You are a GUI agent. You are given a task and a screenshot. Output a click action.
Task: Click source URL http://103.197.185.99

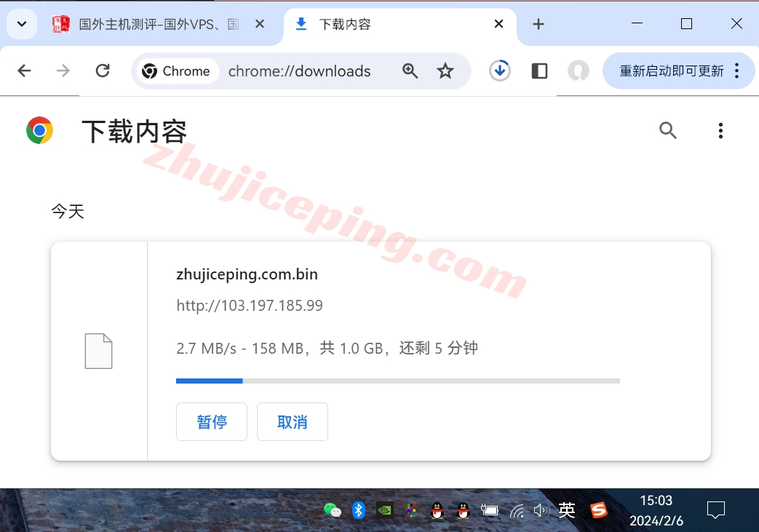tap(250, 306)
